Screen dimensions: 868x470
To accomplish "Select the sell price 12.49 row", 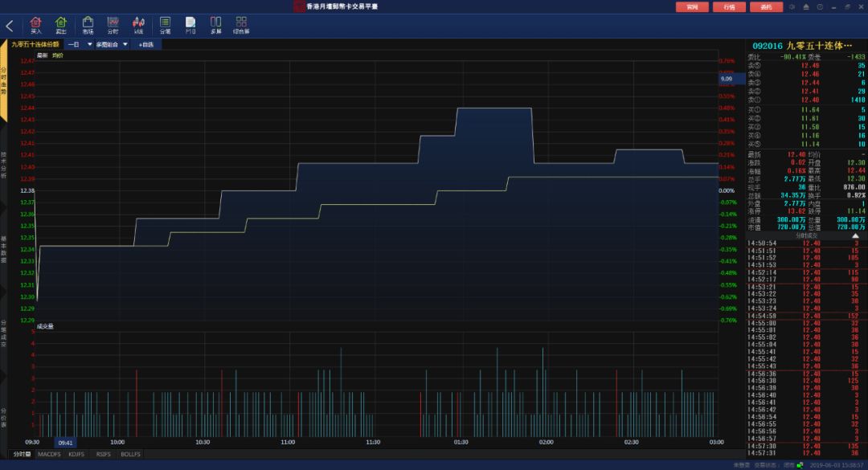I will [806, 65].
